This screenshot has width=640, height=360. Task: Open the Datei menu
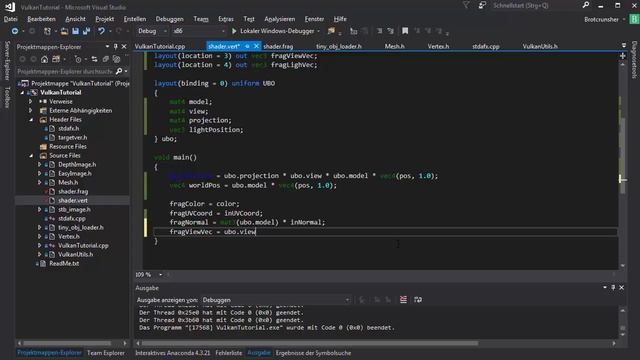pos(11,19)
